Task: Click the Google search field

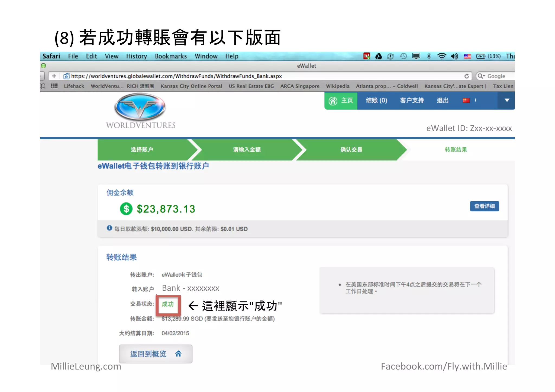Action: click(x=495, y=76)
